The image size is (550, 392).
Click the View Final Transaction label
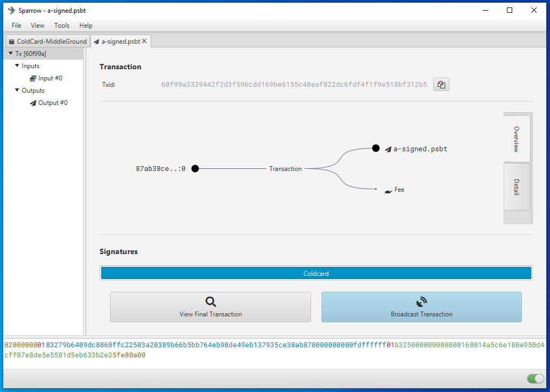tap(210, 314)
